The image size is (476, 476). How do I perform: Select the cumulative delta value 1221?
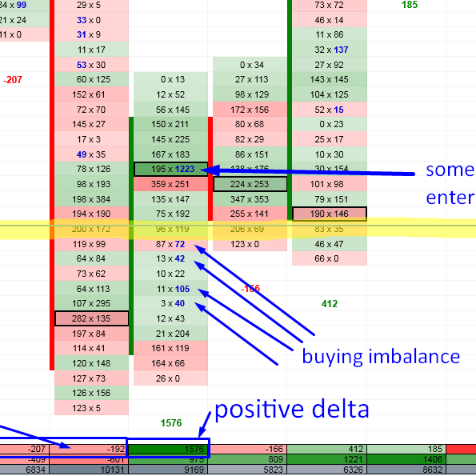coord(327,458)
